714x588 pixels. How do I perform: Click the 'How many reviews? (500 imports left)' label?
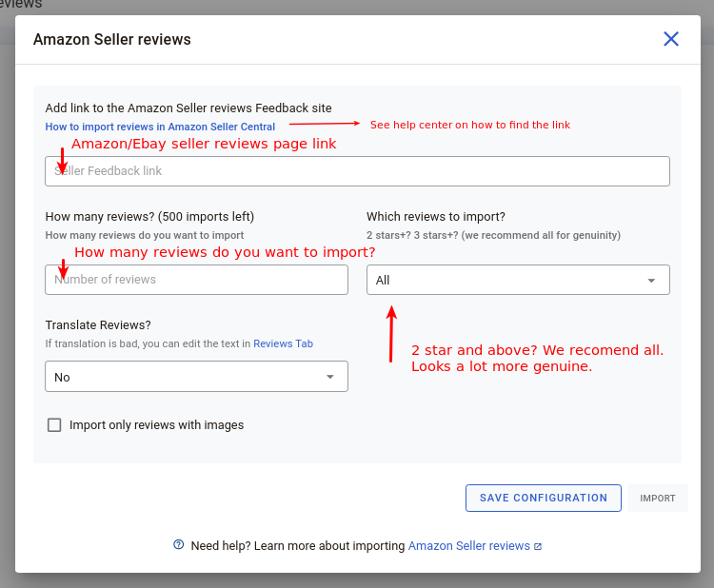(149, 217)
